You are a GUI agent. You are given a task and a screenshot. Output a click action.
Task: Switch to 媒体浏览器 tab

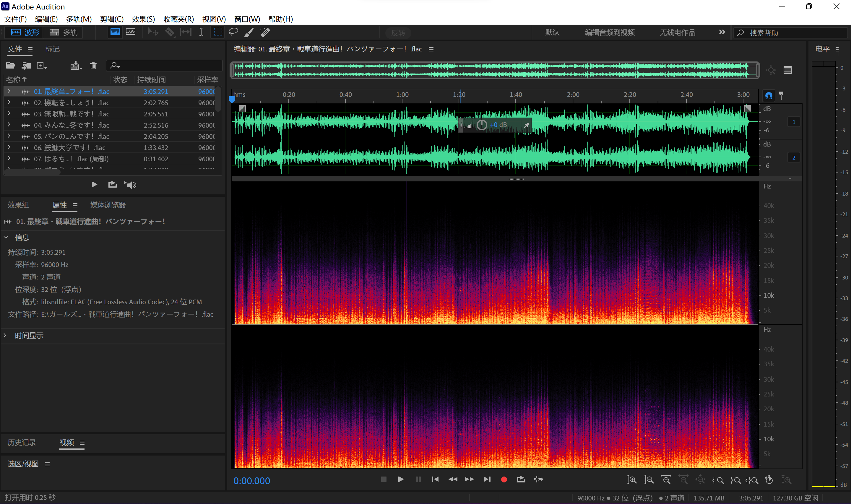tap(108, 205)
